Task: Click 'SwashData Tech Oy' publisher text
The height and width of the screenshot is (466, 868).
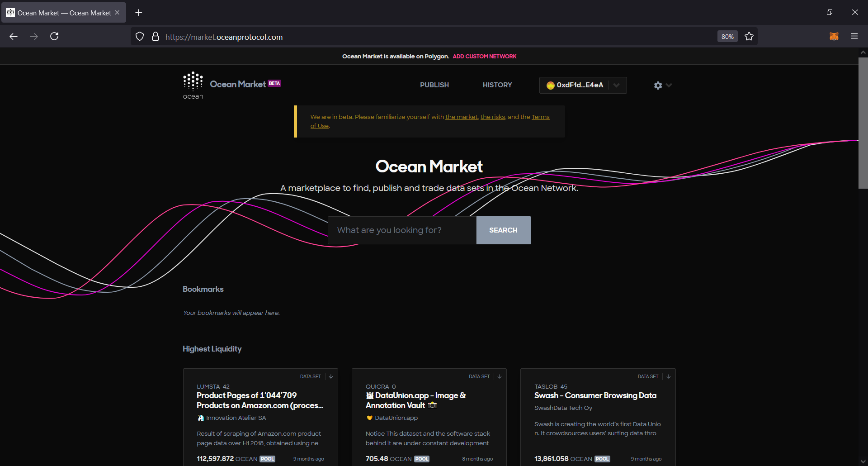Action: pos(563,408)
